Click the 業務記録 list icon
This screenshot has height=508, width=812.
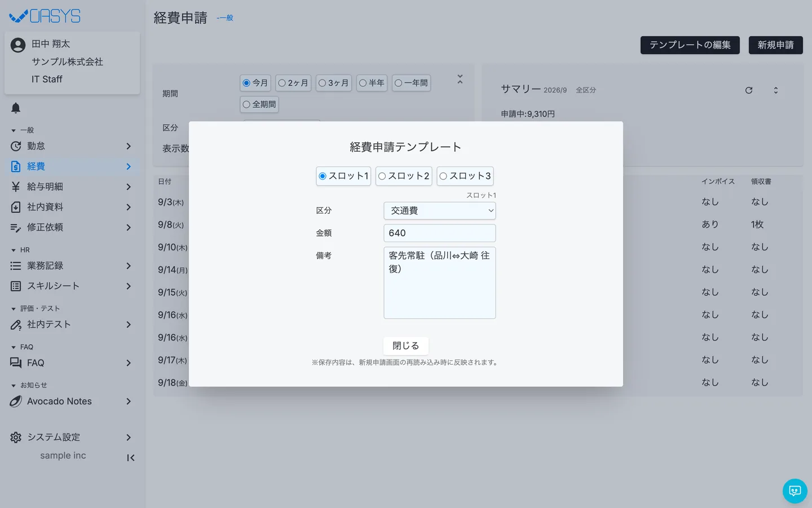[16, 266]
